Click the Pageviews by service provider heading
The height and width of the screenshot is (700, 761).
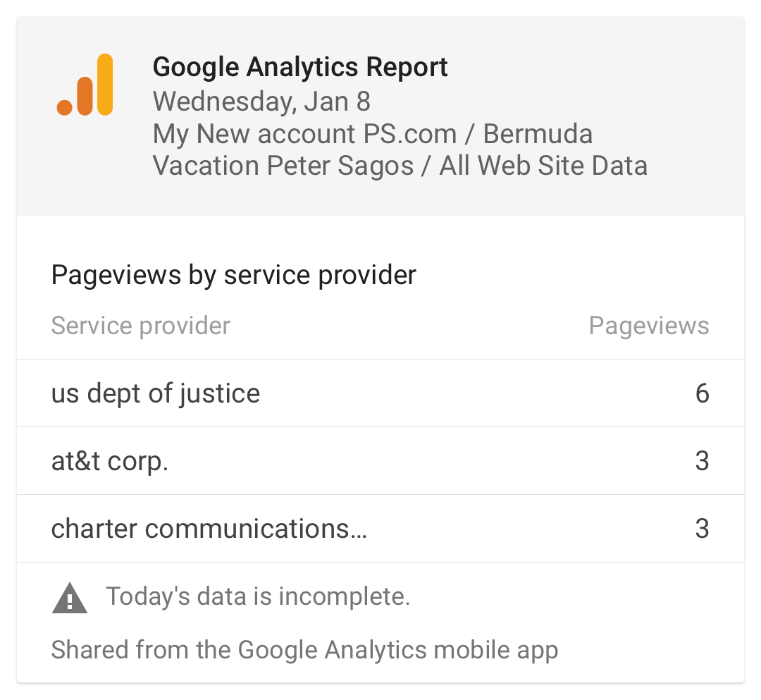coord(233,275)
